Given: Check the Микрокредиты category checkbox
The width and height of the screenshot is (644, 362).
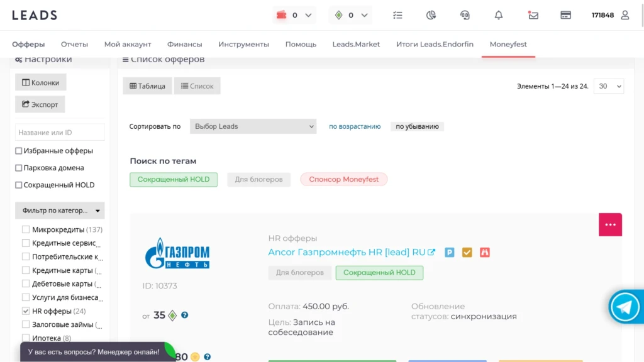Looking at the screenshot, I should coord(26,229).
